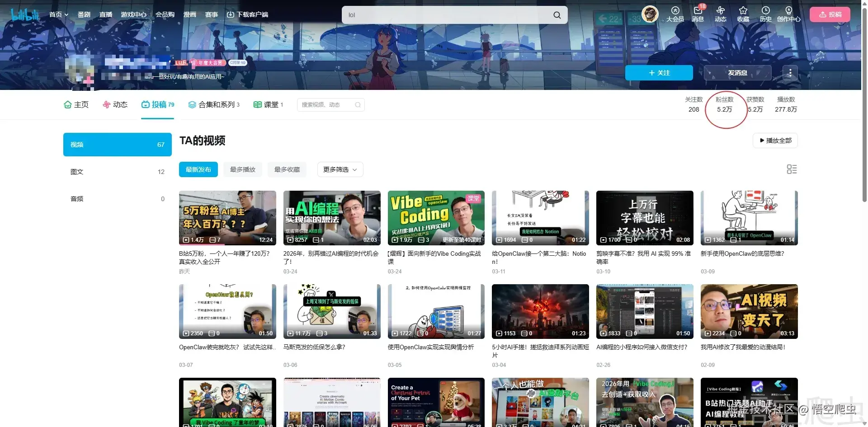Viewport: 868px width, 427px height.
Task: Open title 新手使用OpenClaw的底层思维
Action: click(x=742, y=254)
